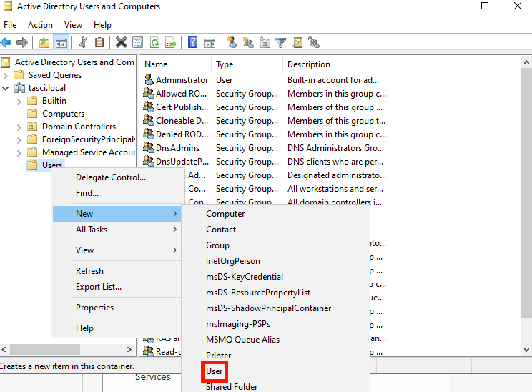This screenshot has width=532, height=392.
Task: Open Properties via toolbar sheet icon
Action: 138,43
